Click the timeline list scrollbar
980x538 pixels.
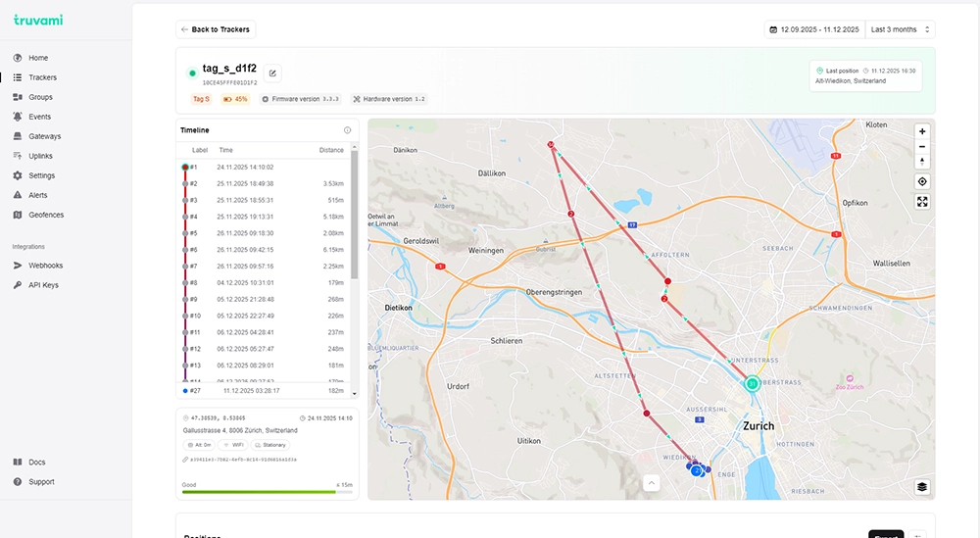point(354,216)
